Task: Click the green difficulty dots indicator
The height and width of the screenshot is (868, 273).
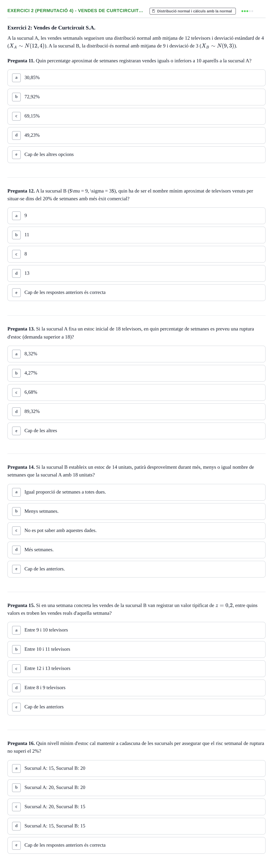Action: [x=247, y=11]
